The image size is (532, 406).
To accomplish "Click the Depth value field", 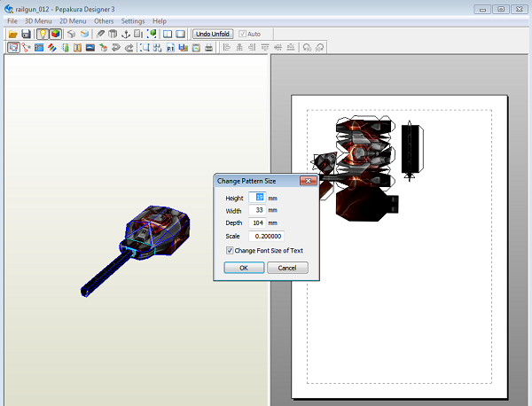I will click(x=257, y=223).
